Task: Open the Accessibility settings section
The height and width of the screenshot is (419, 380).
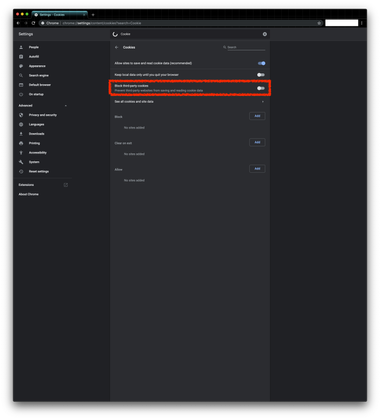Action: [38, 153]
